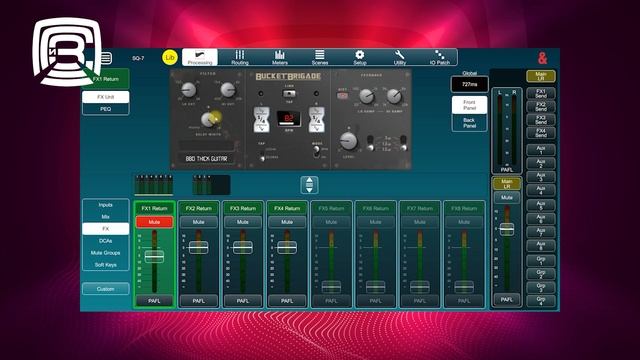Click the Global 727ms tap tempo field
This screenshot has height=360, width=640.
click(x=469, y=84)
